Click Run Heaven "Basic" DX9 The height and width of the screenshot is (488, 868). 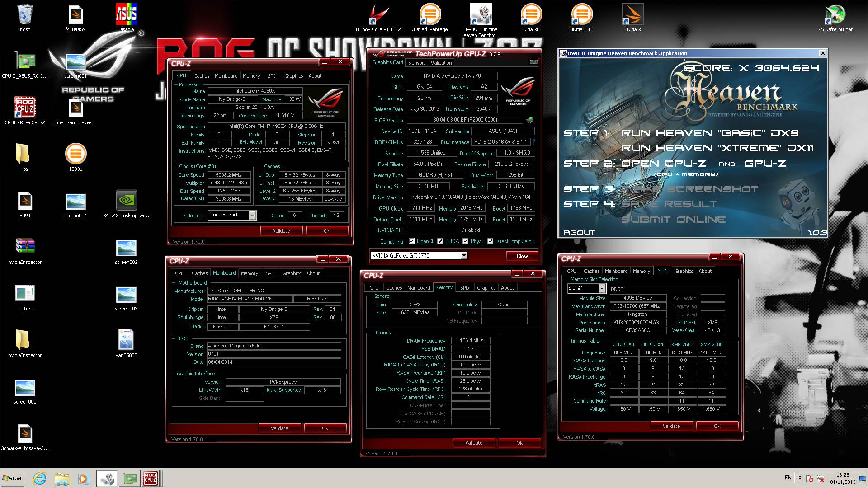tap(710, 133)
